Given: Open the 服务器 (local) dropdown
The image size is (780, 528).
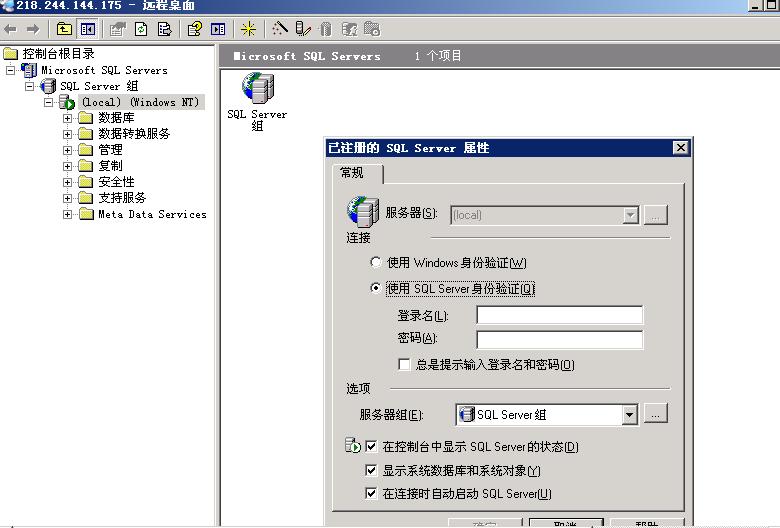Looking at the screenshot, I should click(x=631, y=215).
